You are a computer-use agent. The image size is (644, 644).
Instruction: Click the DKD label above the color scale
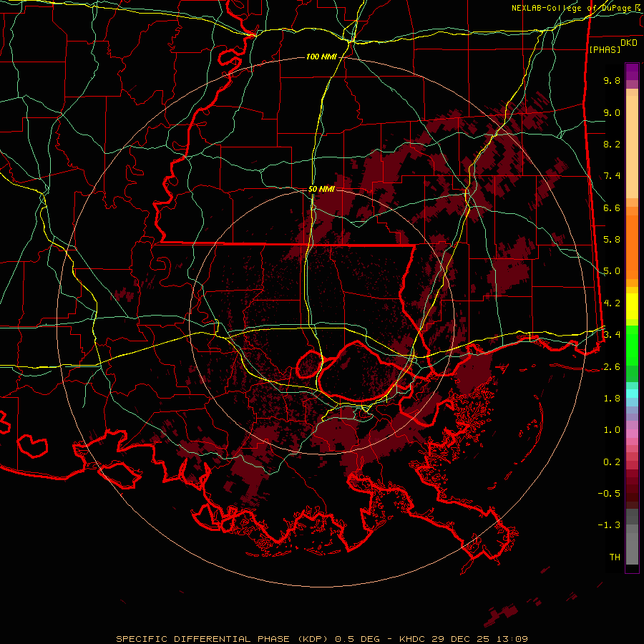click(629, 43)
